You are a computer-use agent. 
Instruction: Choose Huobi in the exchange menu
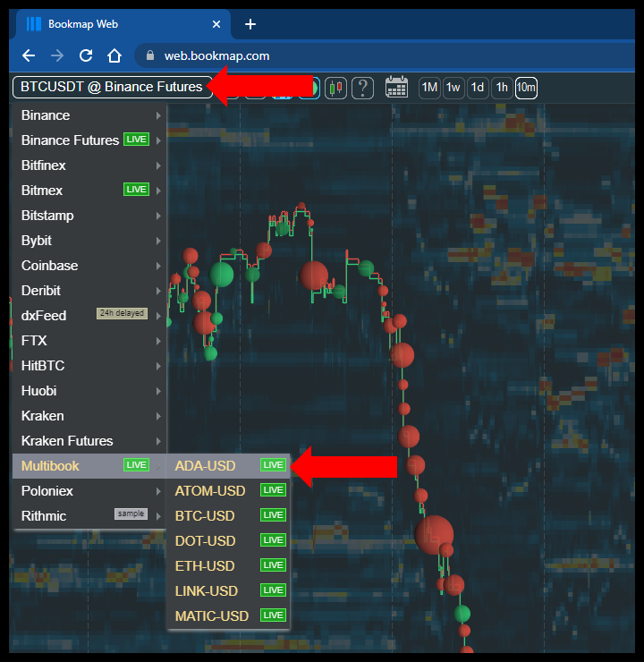[x=89, y=391]
